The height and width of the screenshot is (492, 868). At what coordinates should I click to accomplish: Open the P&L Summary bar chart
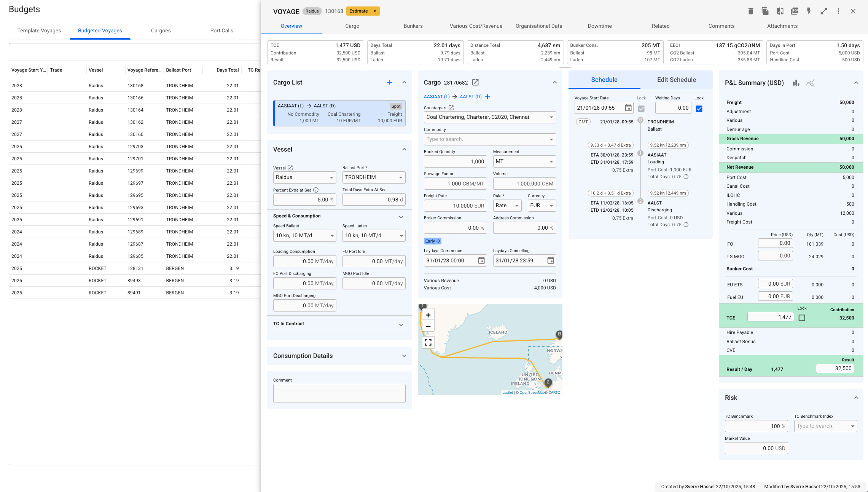[x=796, y=83]
